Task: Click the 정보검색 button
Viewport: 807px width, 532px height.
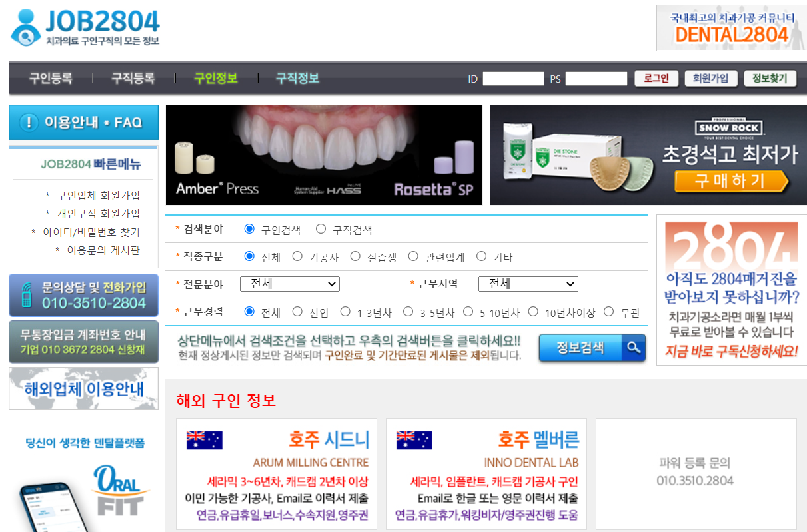Action: tap(592, 347)
